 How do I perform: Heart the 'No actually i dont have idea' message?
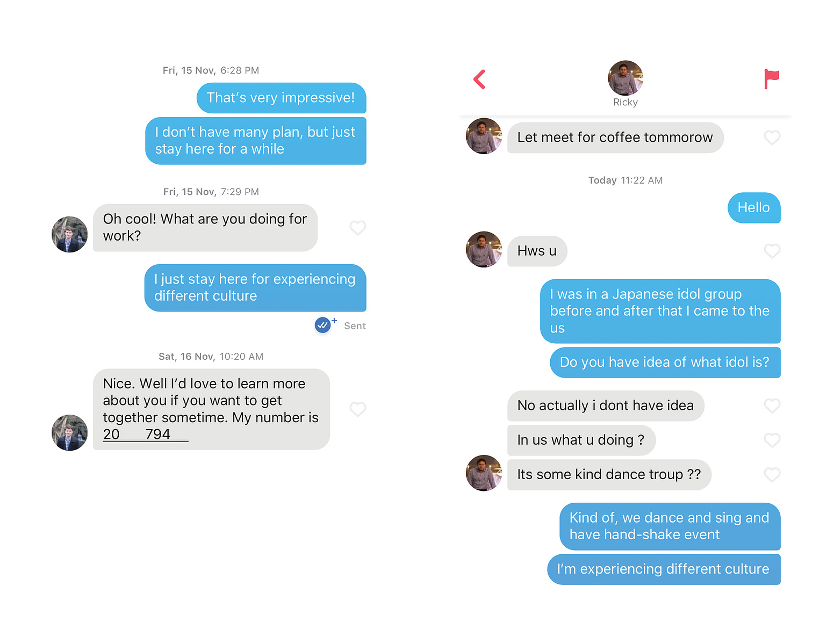(772, 406)
